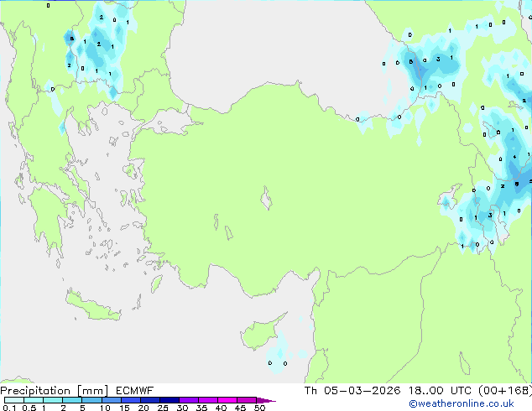
Task: Click the "ECMWF" model label
Action: click(135, 391)
